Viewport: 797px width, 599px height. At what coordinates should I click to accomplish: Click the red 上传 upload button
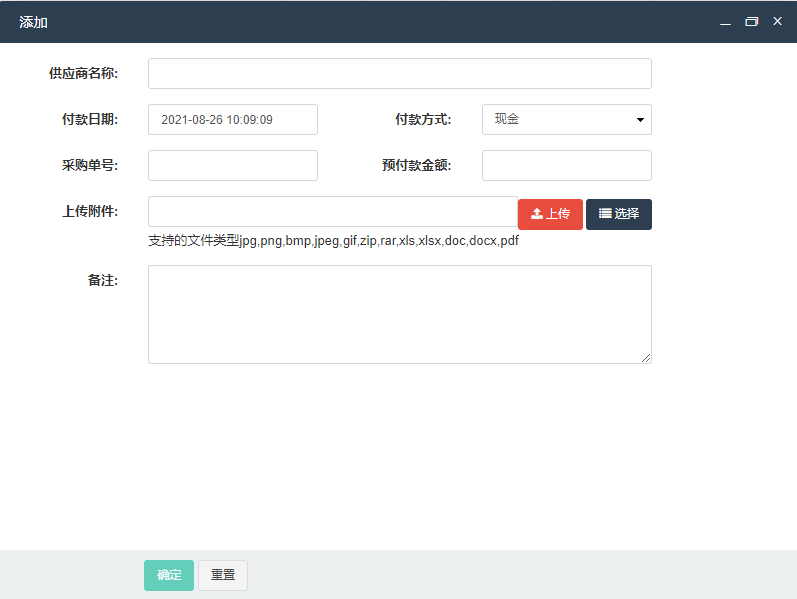(550, 214)
